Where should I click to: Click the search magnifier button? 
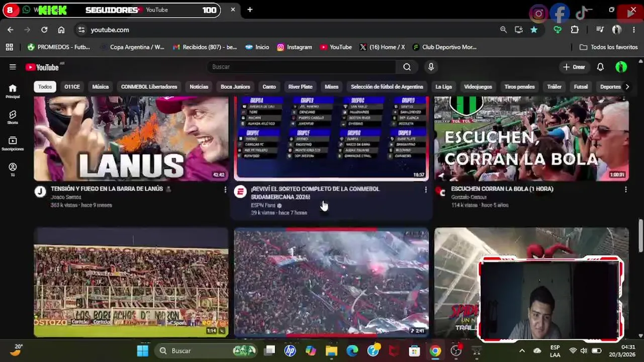(x=407, y=67)
